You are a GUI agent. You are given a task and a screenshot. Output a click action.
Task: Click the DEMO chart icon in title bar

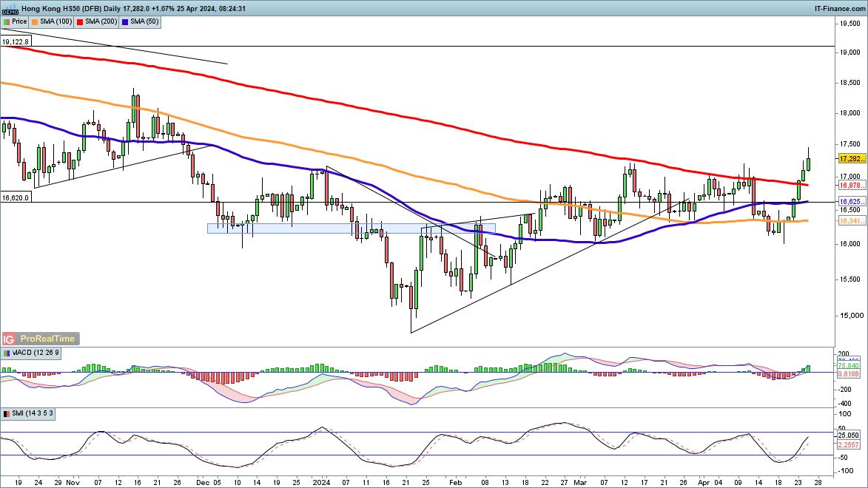click(x=10, y=9)
